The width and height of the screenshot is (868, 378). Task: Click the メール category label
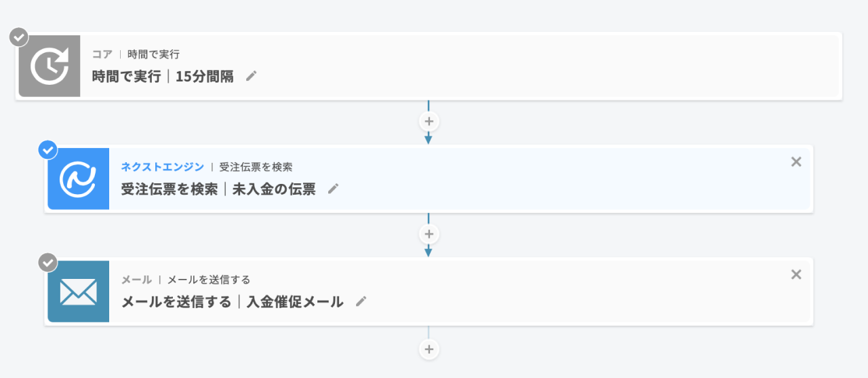tap(136, 280)
